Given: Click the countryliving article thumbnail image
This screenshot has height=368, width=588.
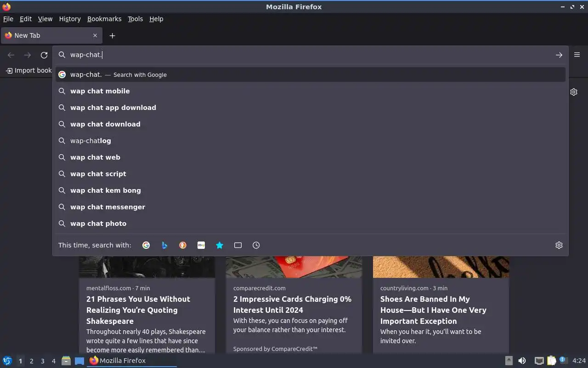Looking at the screenshot, I should coord(441,267).
